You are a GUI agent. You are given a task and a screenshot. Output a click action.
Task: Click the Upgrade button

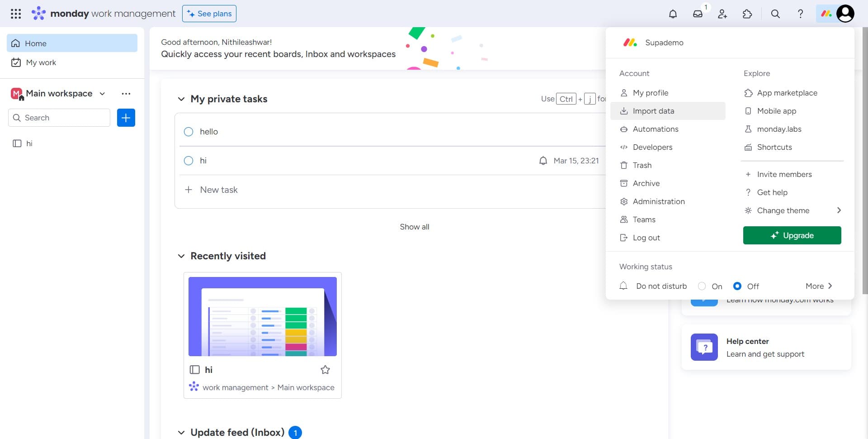[x=792, y=235]
